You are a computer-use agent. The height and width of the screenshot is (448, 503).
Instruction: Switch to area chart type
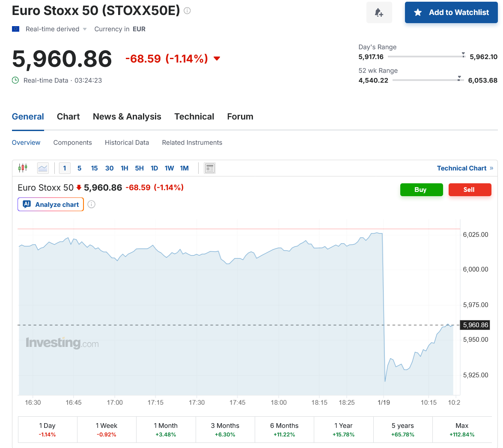43,168
